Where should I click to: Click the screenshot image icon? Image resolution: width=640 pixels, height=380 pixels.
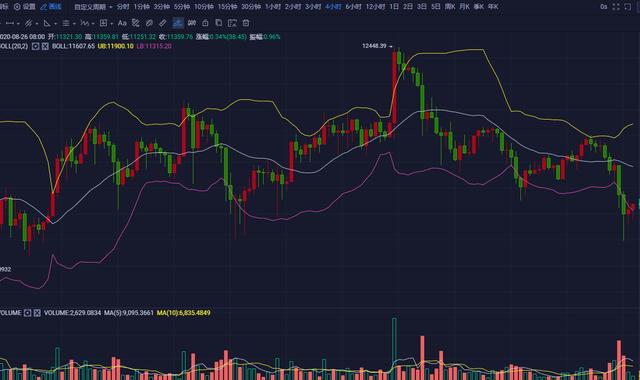click(232, 23)
